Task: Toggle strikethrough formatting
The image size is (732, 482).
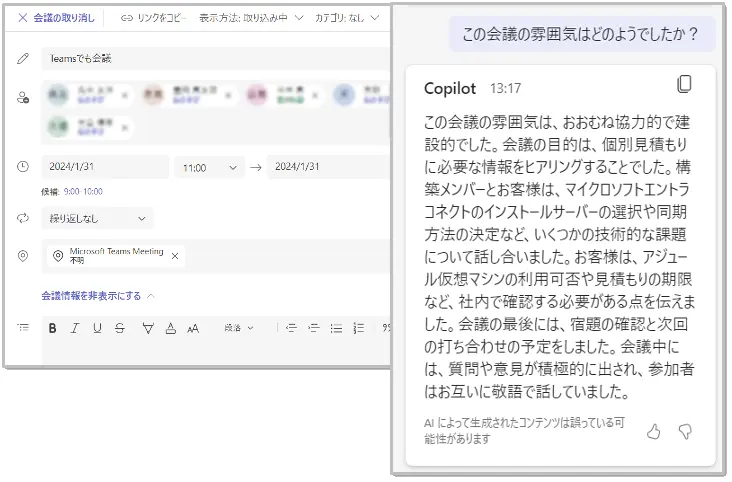Action: point(120,328)
